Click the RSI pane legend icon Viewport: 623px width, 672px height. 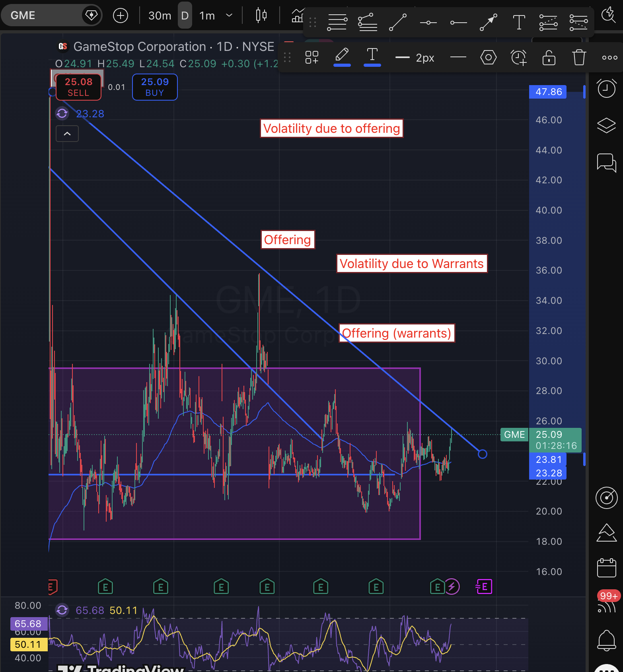(62, 610)
